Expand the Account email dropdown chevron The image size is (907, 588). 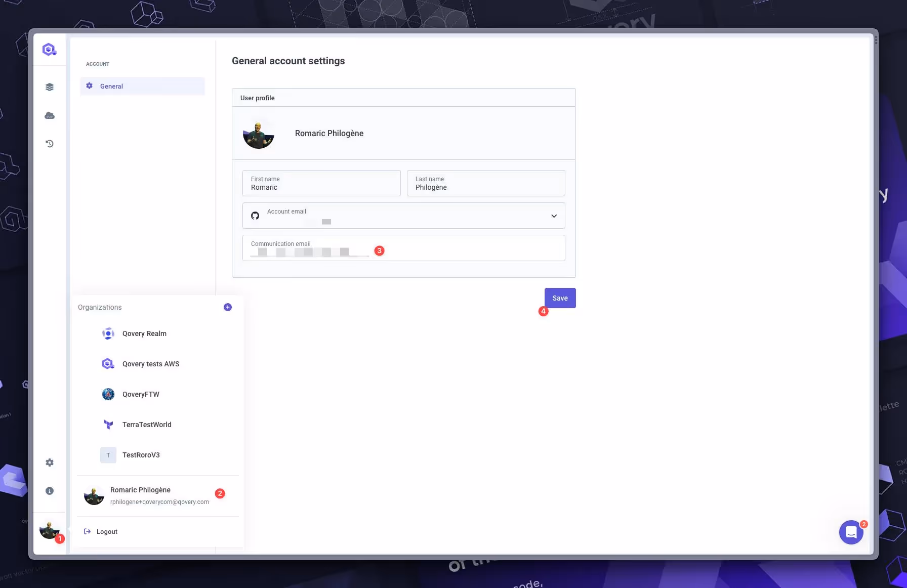pos(554,216)
